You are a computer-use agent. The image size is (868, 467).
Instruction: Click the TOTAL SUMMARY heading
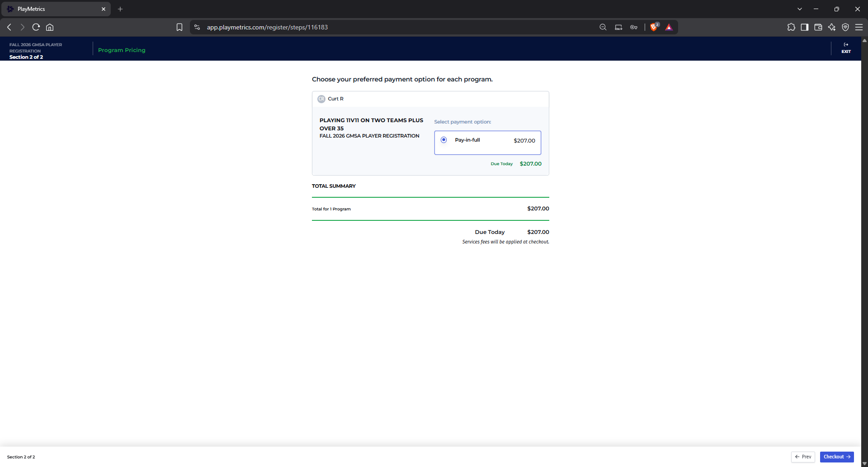point(334,186)
